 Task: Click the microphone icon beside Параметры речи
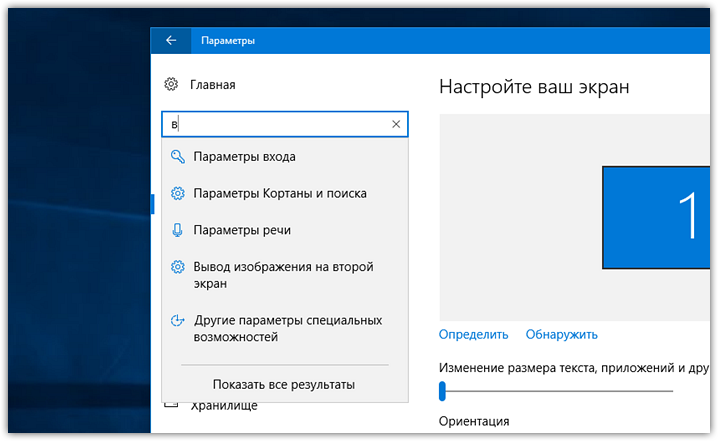(x=177, y=230)
